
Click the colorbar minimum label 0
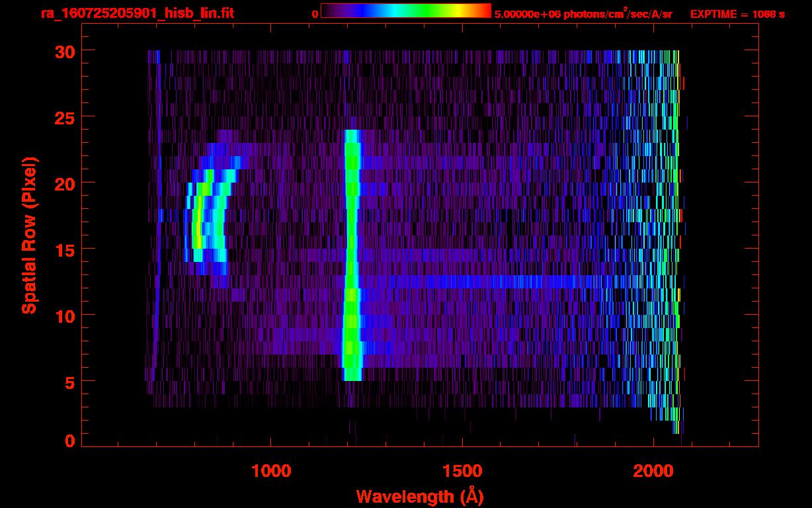coord(315,14)
